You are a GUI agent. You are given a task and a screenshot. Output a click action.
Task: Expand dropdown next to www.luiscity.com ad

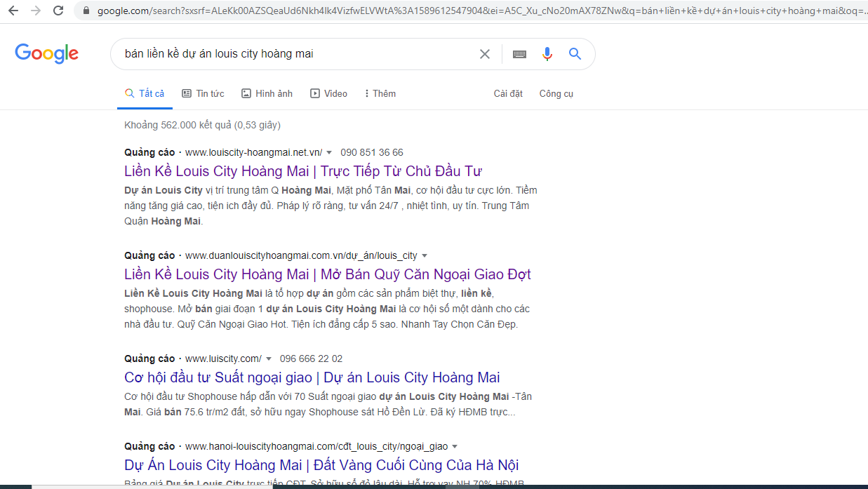pyautogui.click(x=269, y=359)
